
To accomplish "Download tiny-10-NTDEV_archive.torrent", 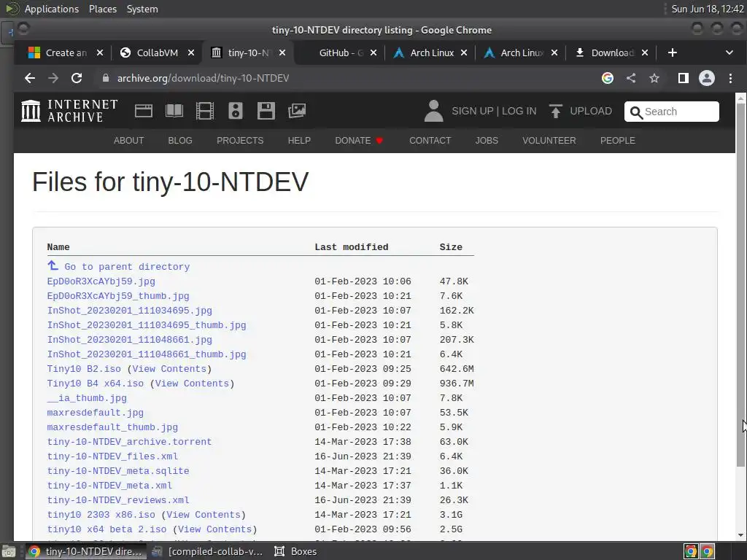I will pyautogui.click(x=129, y=442).
